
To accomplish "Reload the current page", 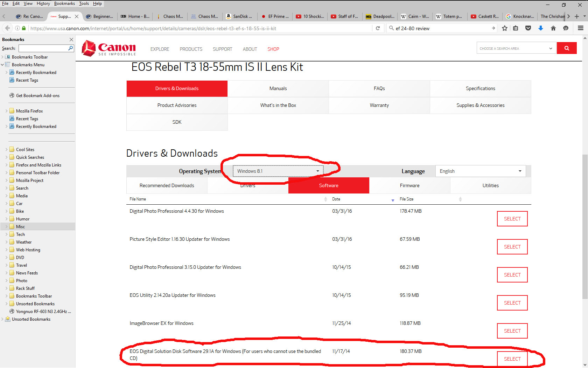I will [x=378, y=28].
